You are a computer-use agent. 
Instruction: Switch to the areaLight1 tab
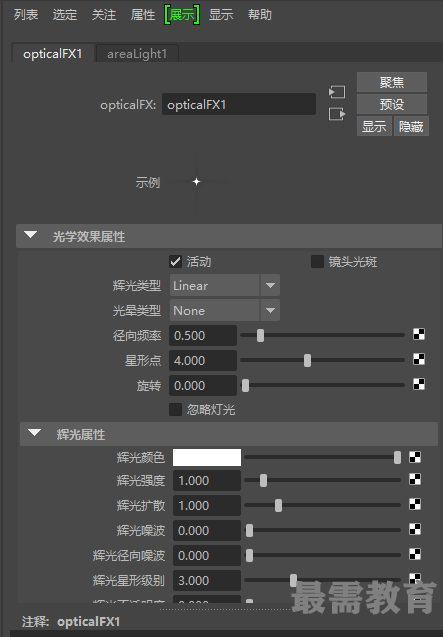(137, 54)
